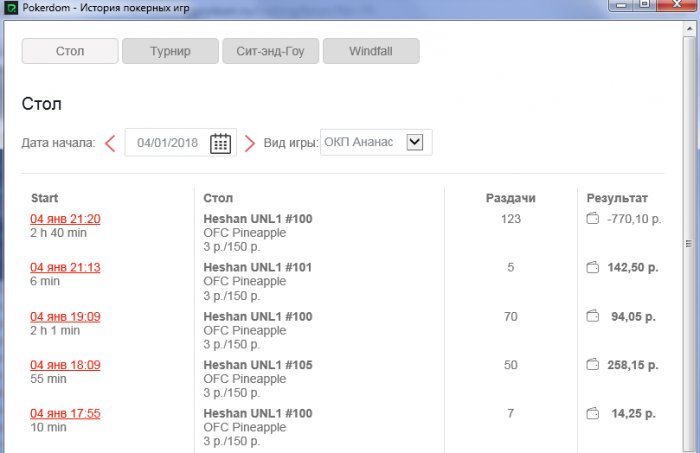Switch to the Windfall tab

371,51
